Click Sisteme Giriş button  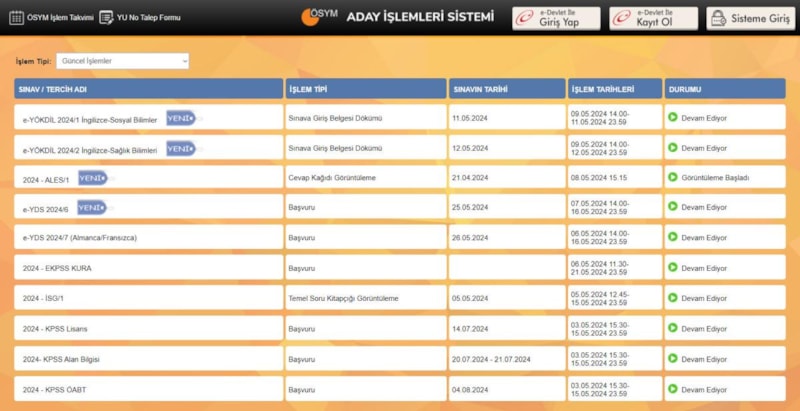click(x=744, y=18)
